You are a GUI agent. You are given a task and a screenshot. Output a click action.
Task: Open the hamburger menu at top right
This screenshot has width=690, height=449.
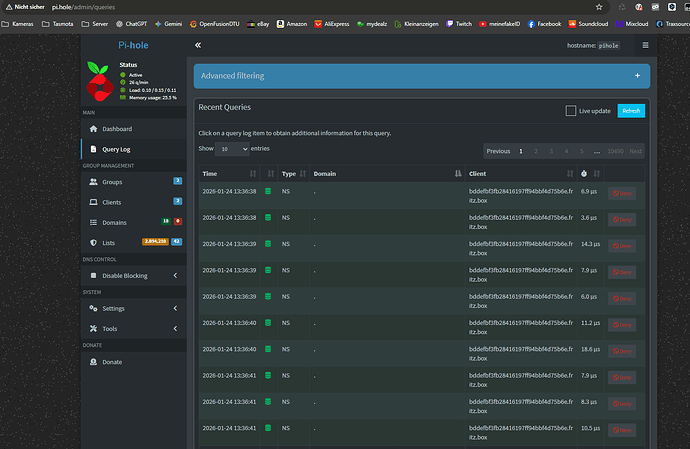[x=645, y=45]
